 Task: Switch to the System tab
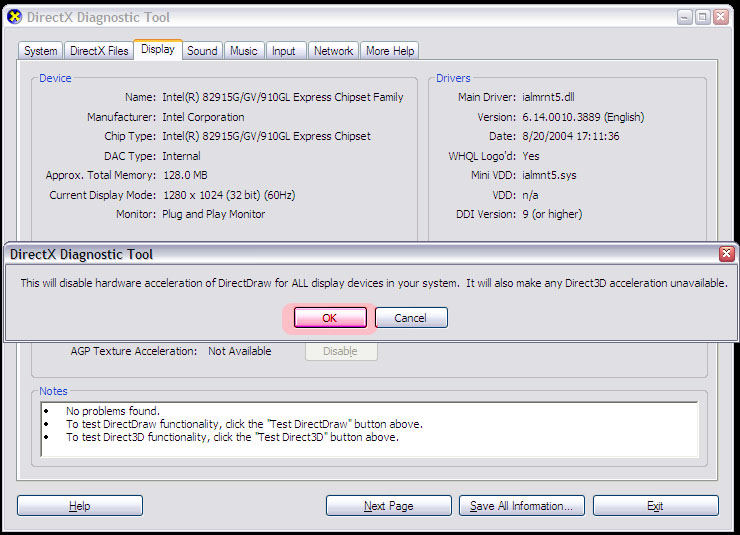[x=41, y=51]
